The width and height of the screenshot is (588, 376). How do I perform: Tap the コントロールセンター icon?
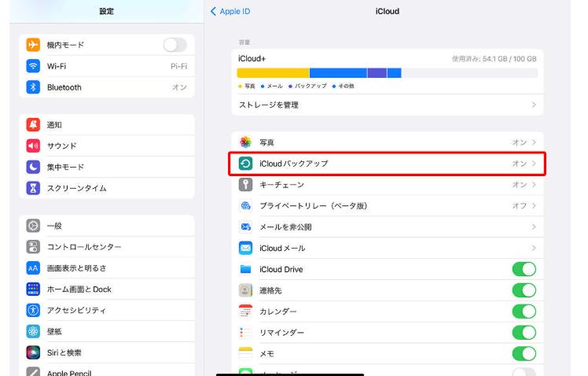33,246
